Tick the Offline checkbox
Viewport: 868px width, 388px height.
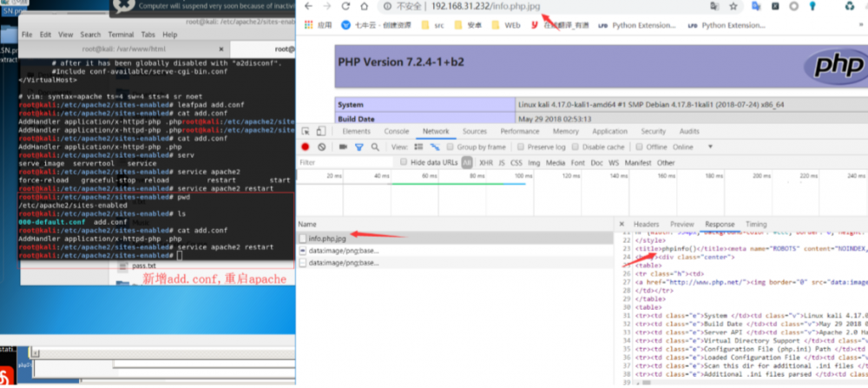640,147
